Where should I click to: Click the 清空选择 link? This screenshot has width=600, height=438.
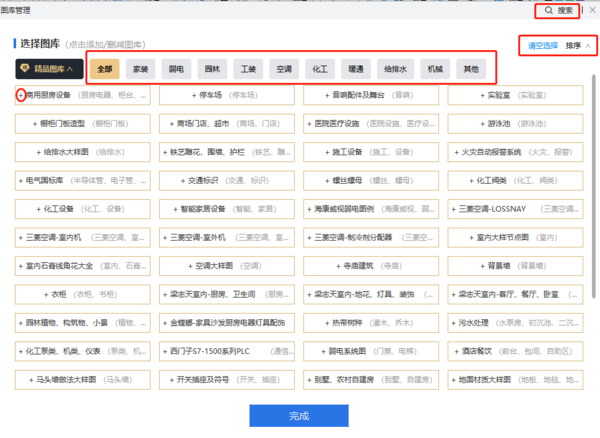(543, 46)
